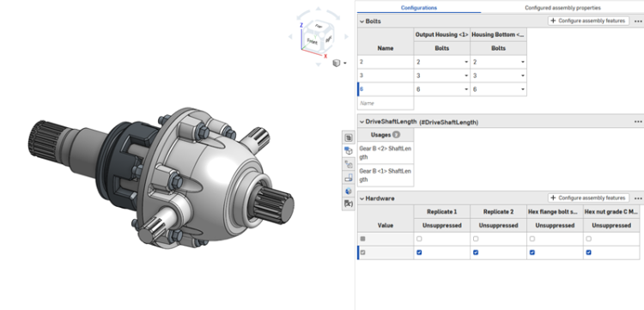The width and height of the screenshot is (644, 310).
Task: Collapse the DriveShaftLength section
Action: click(x=361, y=122)
